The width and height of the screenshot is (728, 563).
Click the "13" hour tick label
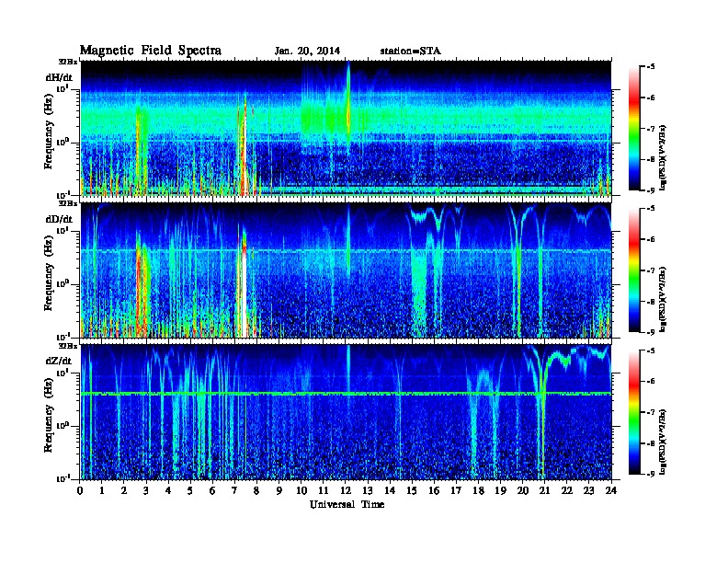[368, 491]
